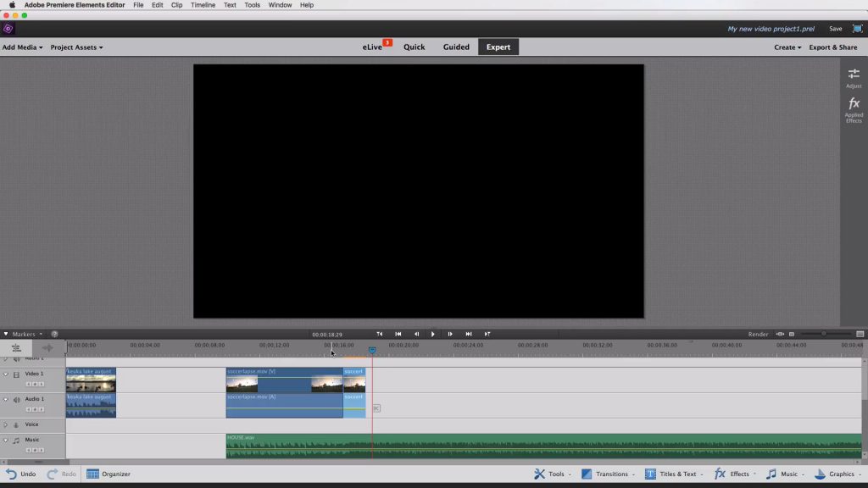Click the Save button

(835, 29)
